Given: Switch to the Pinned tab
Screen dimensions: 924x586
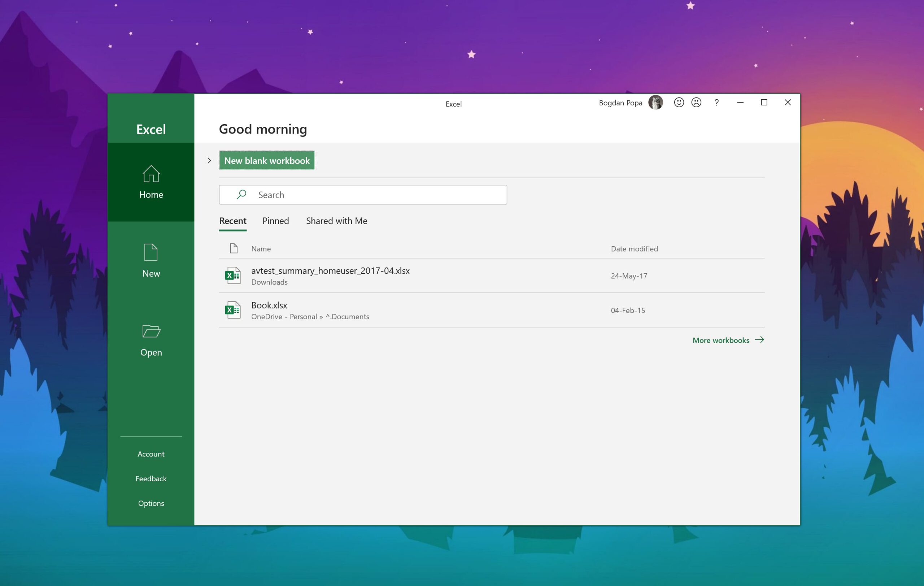Looking at the screenshot, I should coord(275,221).
